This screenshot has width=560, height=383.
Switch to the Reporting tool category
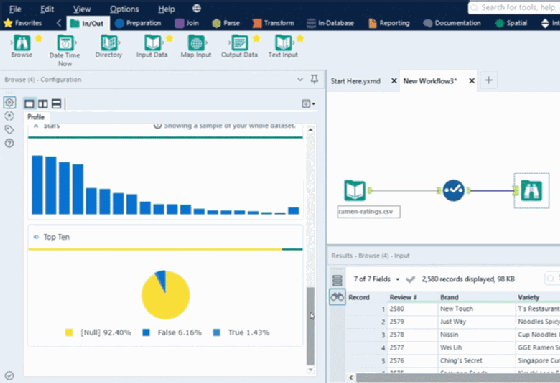click(389, 23)
